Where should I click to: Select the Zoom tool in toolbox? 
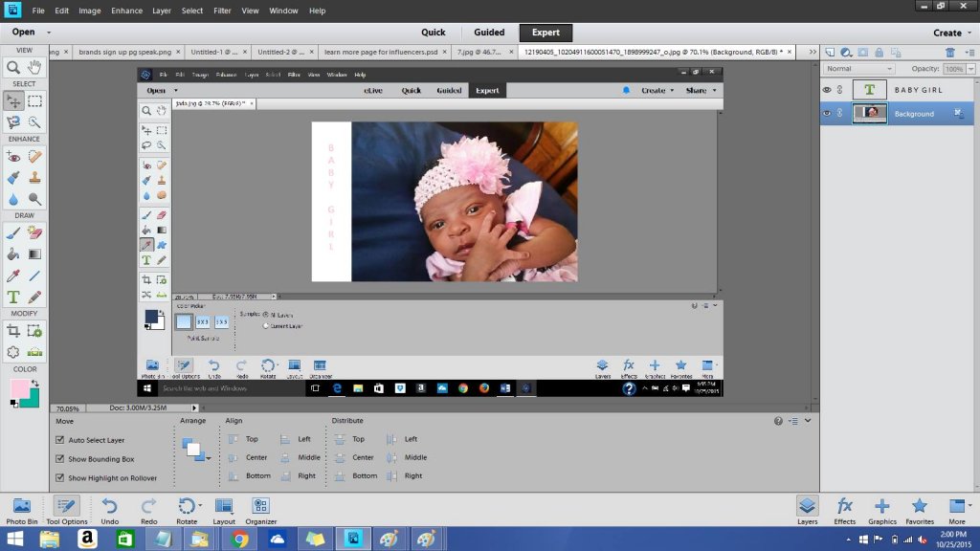pos(13,67)
